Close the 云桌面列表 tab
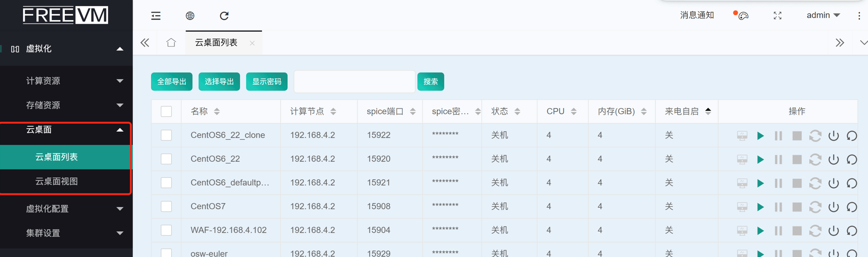 click(x=252, y=43)
